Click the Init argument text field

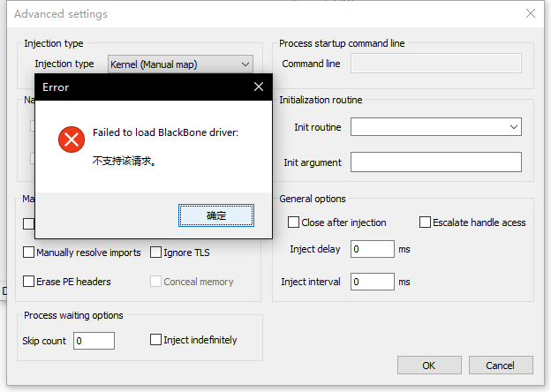coord(435,162)
